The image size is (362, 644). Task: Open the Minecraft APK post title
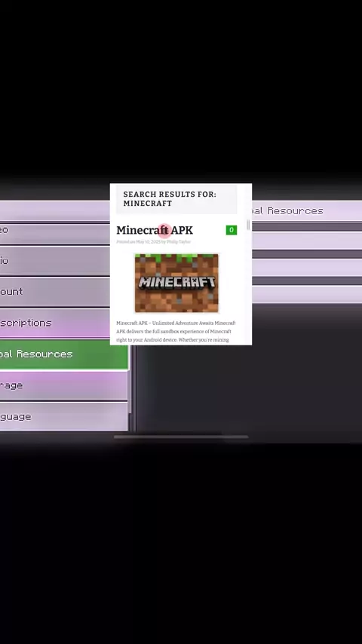pyautogui.click(x=155, y=230)
